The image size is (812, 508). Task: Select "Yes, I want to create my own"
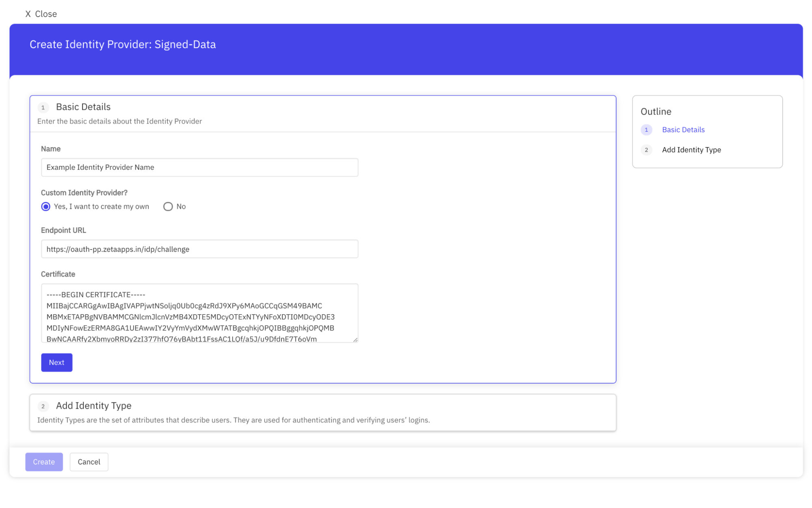pos(45,206)
